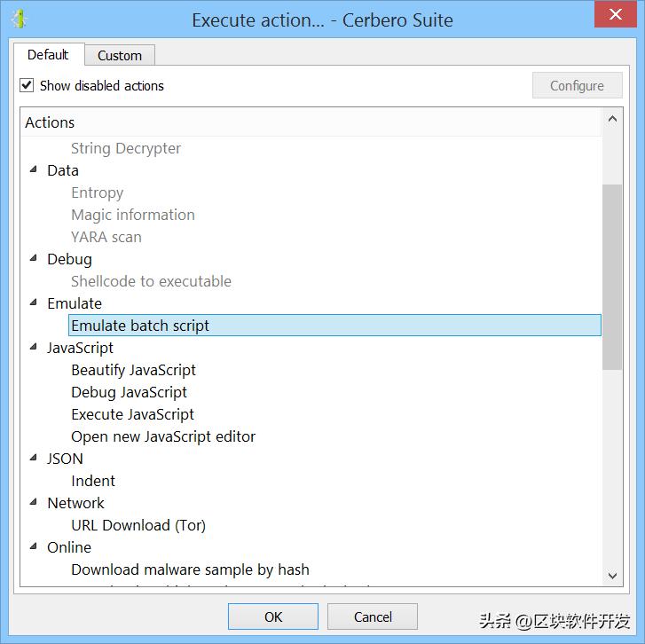This screenshot has height=644, width=645.
Task: Collapse the JSON category
Action: (34, 458)
